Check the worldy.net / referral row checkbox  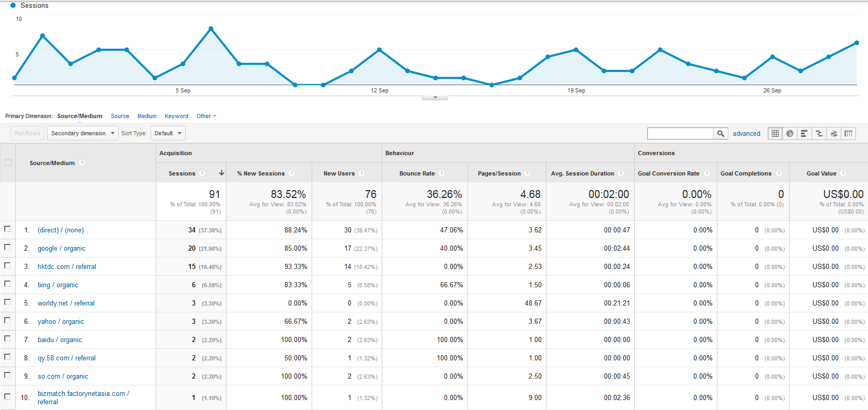[x=7, y=302]
